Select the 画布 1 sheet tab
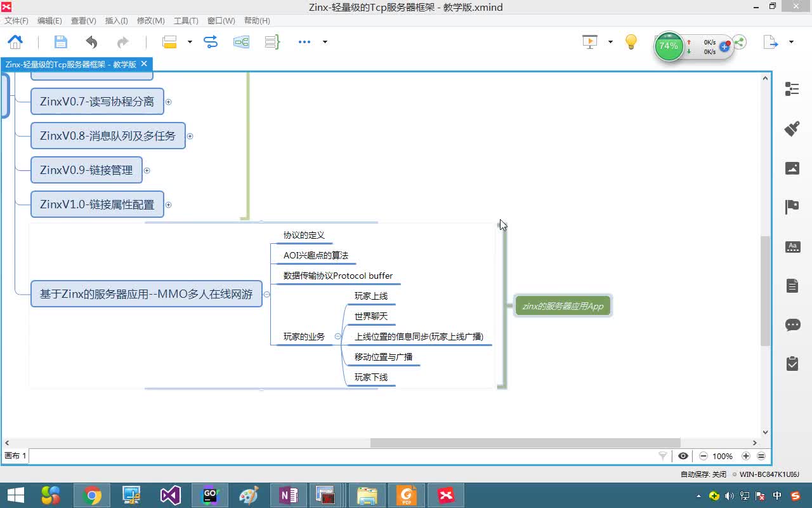This screenshot has height=508, width=812. click(16, 456)
